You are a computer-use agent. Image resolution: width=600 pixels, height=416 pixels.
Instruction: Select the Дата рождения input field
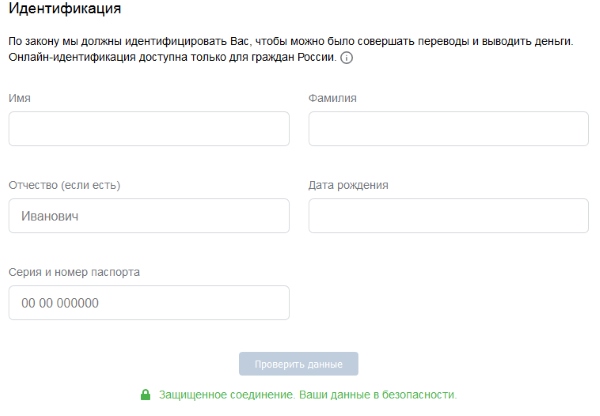pyautogui.click(x=448, y=216)
